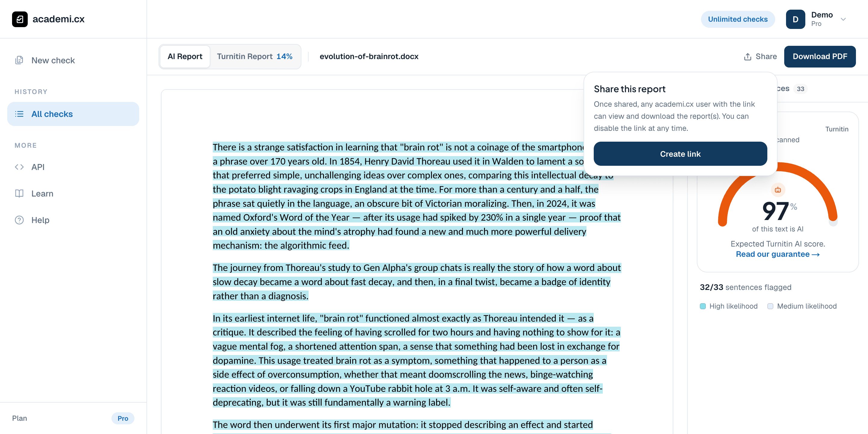The height and width of the screenshot is (434, 868).
Task: Click the 32/33 sentences flagged text
Action: 745,287
